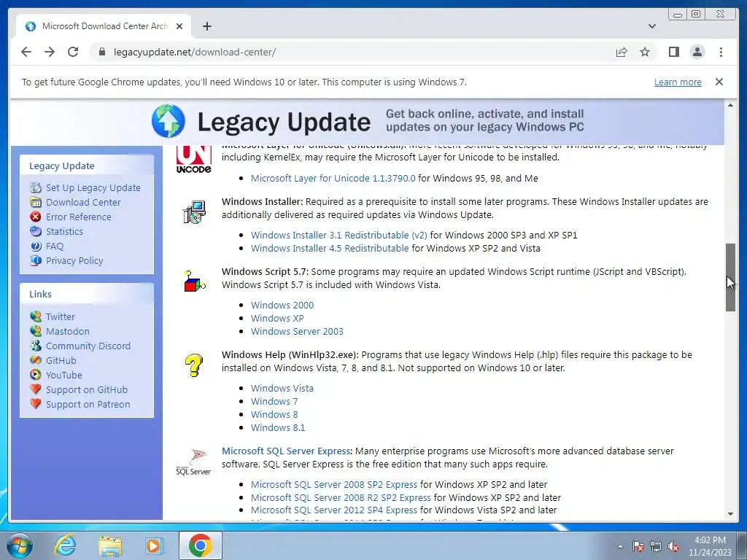The width and height of the screenshot is (747, 560).
Task: Click the FAQ question mark sidebar icon
Action: click(x=36, y=246)
